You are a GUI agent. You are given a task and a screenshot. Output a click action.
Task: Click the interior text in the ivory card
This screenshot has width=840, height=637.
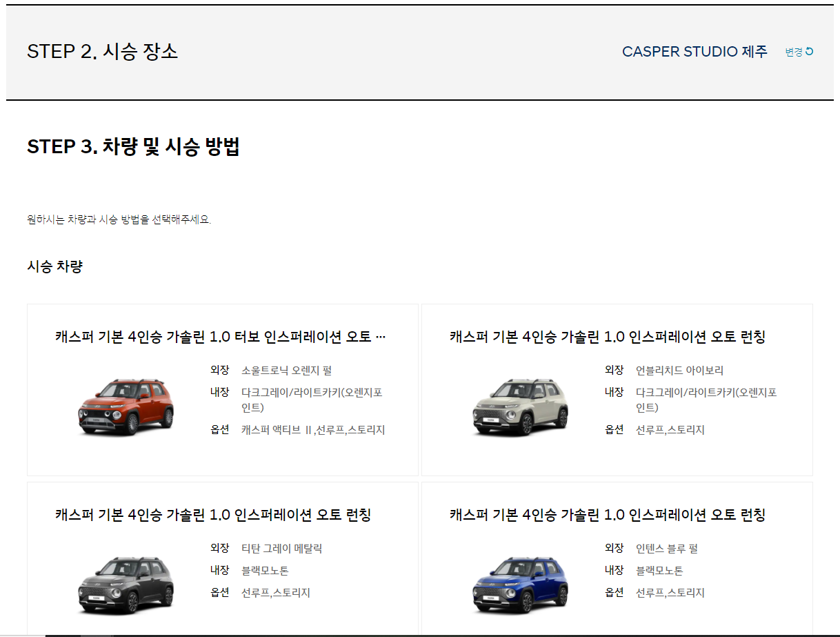tap(706, 400)
